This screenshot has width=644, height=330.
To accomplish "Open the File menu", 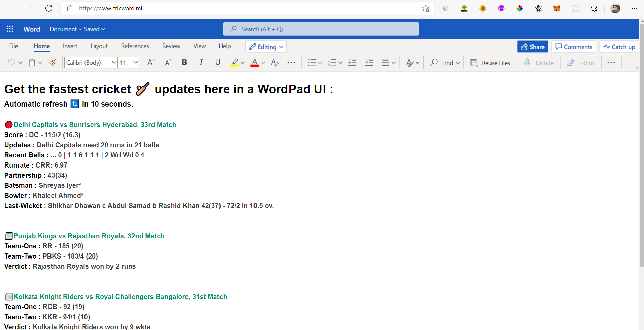I will [x=14, y=46].
